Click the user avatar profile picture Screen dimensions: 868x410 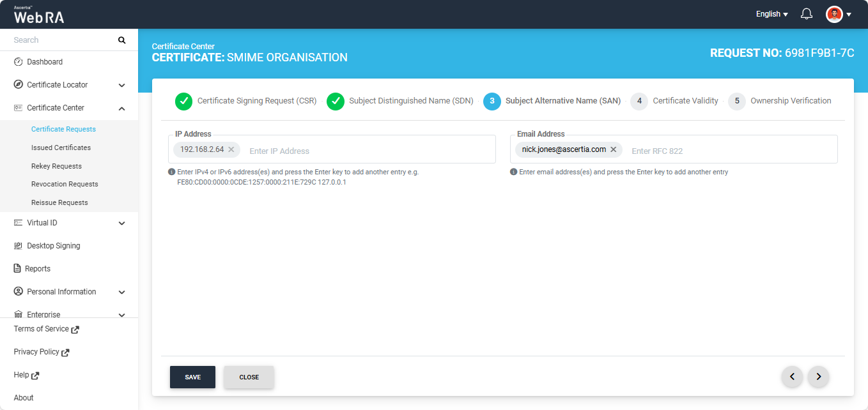(834, 14)
